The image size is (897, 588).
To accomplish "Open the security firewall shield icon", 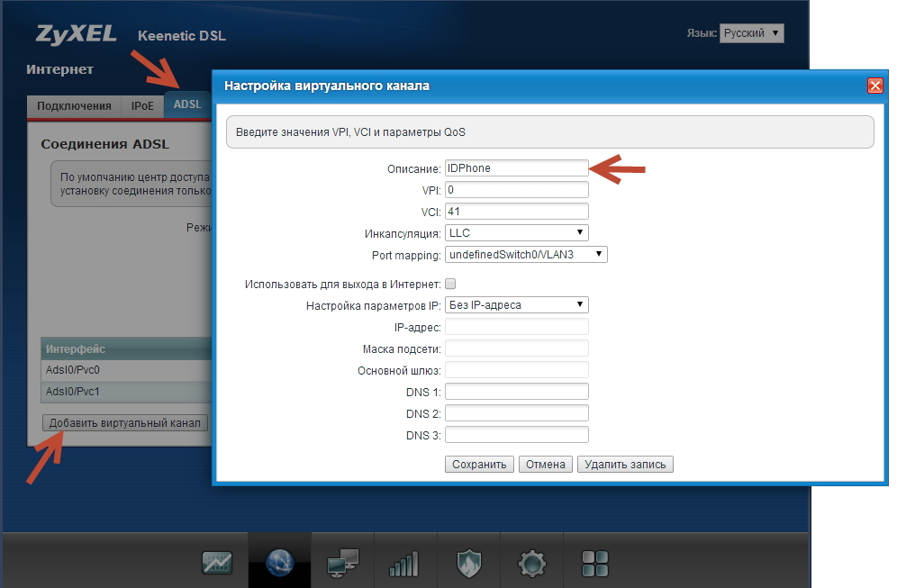I will click(x=468, y=563).
